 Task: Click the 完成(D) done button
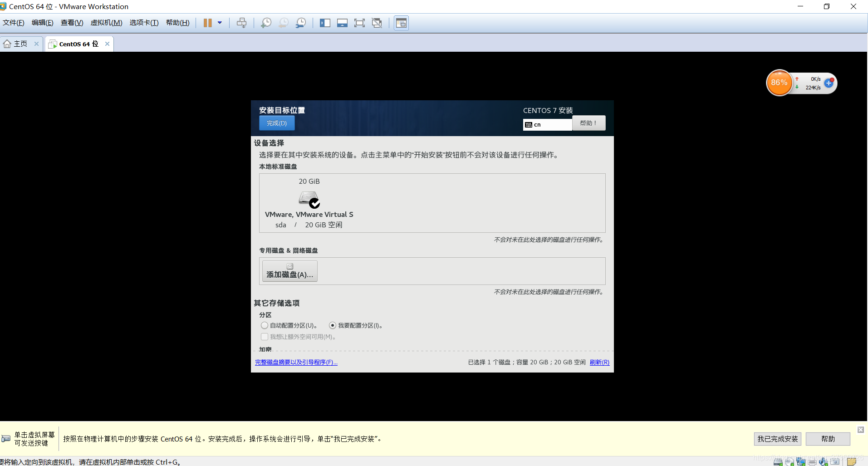277,123
